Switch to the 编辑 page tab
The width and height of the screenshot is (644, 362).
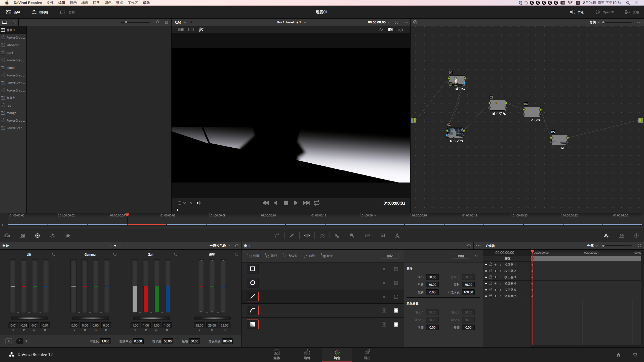(307, 354)
